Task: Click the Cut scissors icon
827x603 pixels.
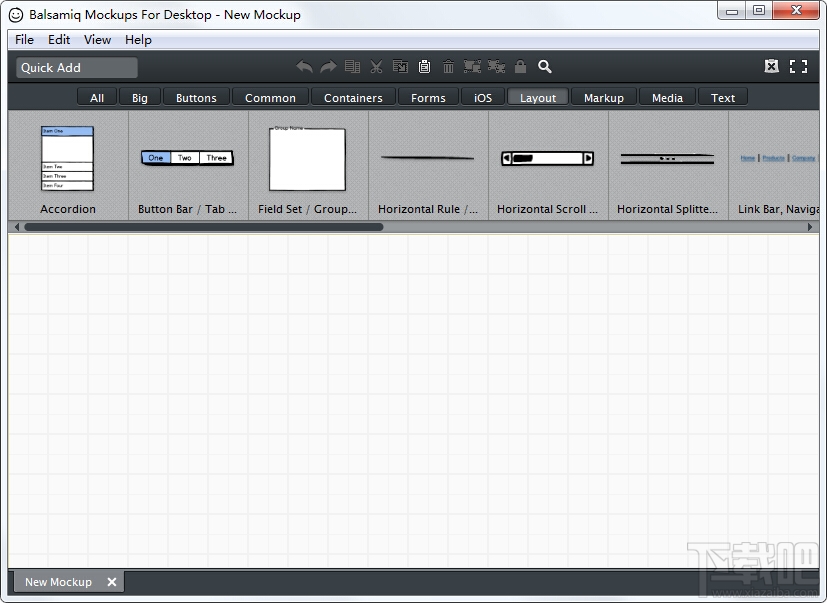Action: 376,67
